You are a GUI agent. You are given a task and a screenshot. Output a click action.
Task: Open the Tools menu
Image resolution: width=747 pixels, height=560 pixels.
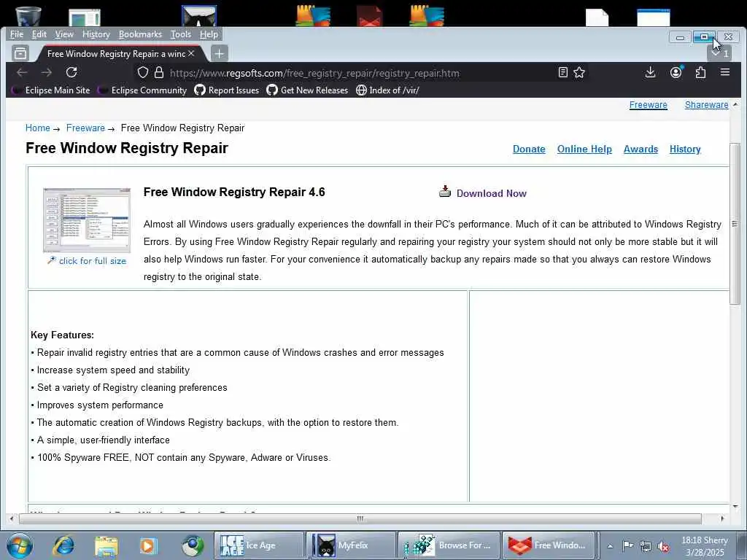point(181,34)
